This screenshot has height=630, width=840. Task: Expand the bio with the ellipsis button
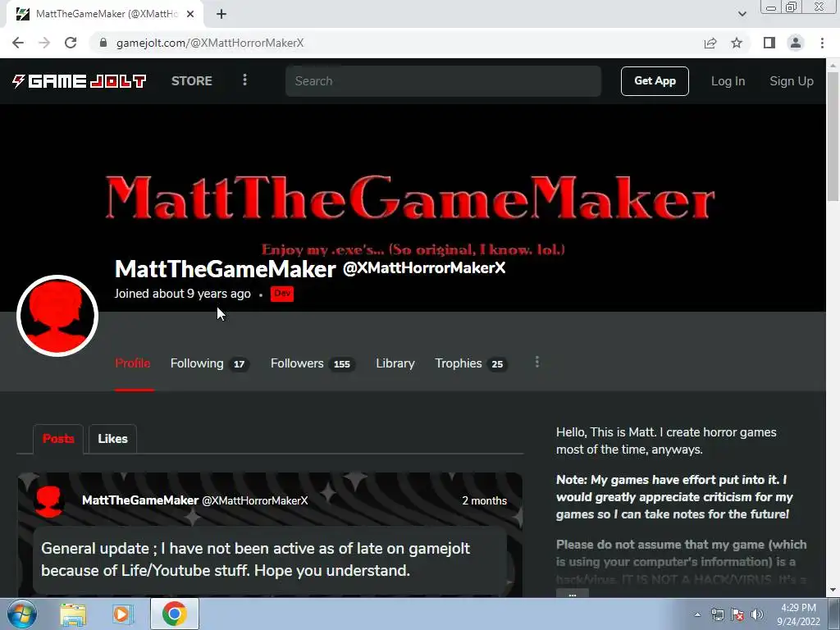pyautogui.click(x=572, y=594)
